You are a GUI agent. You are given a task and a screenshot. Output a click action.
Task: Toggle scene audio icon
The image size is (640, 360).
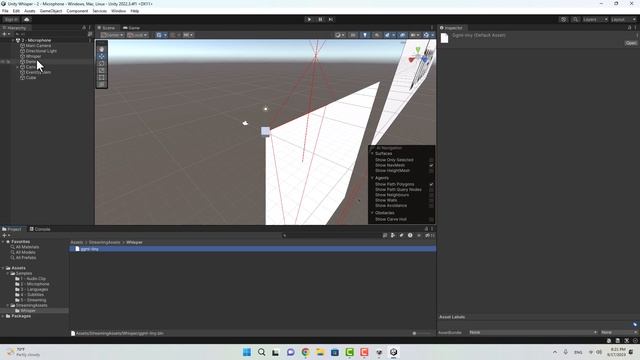[x=377, y=35]
